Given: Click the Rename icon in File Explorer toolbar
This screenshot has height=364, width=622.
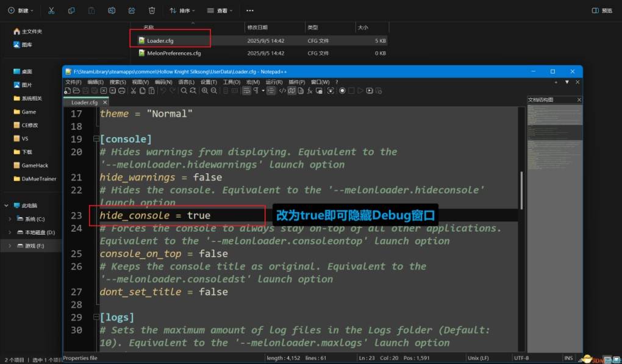Looking at the screenshot, I should point(112,11).
